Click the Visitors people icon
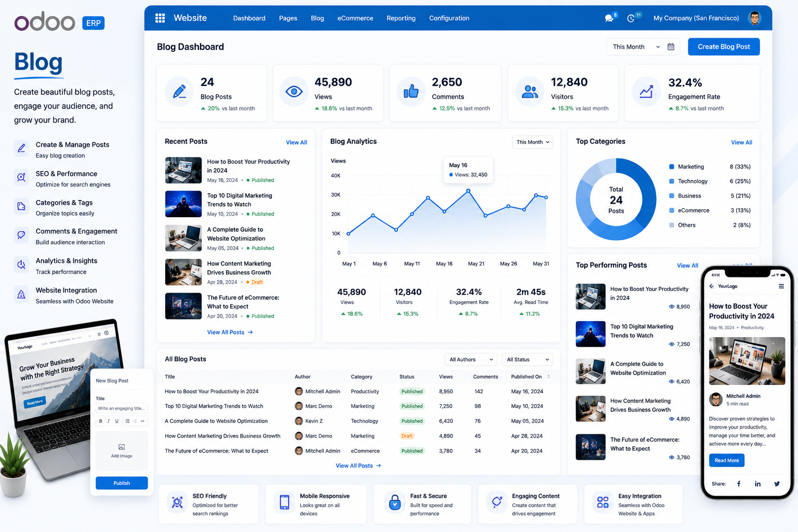Image resolution: width=798 pixels, height=532 pixels. [530, 91]
